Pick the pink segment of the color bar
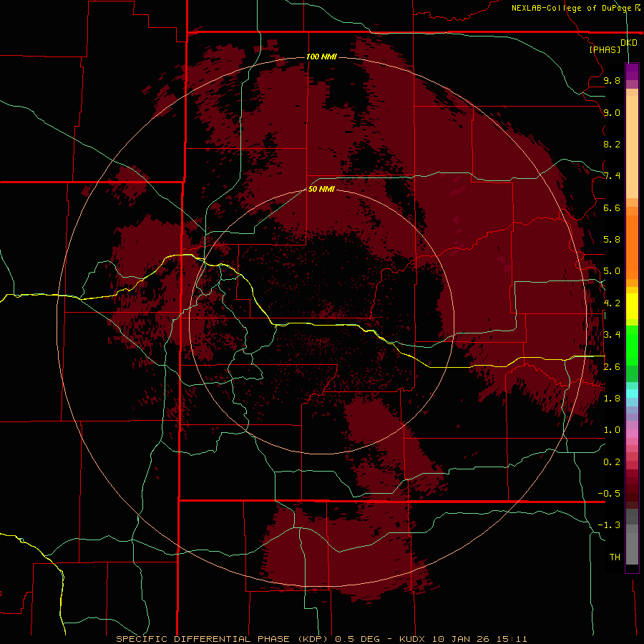Image resolution: width=644 pixels, height=644 pixels. (x=632, y=434)
